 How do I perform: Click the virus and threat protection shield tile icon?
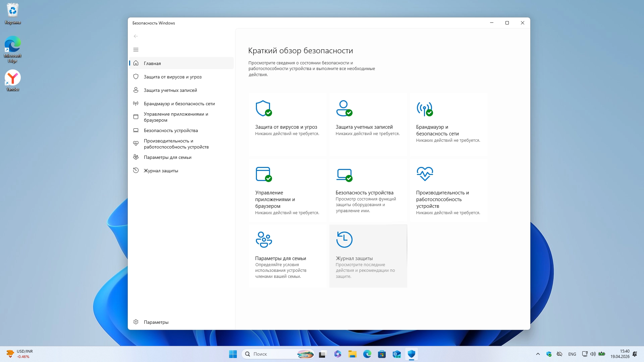coord(263,108)
